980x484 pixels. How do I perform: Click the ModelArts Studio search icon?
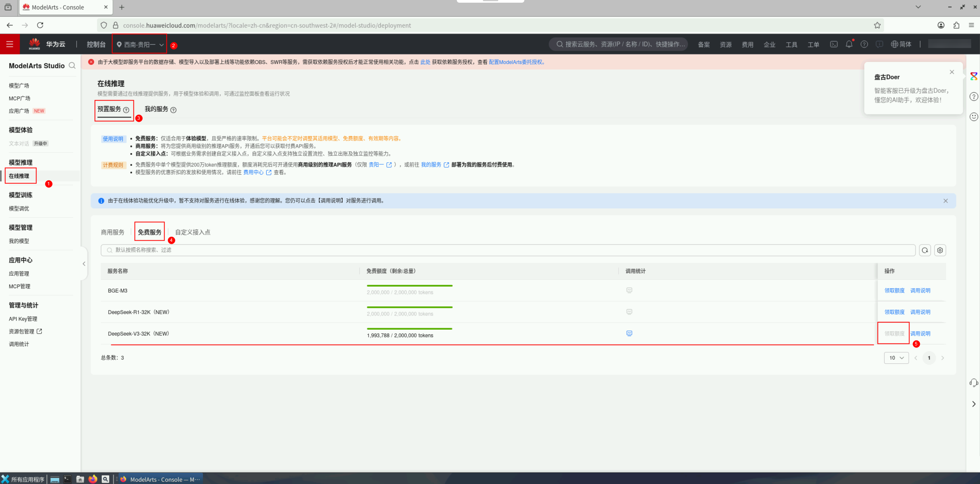pos(72,66)
